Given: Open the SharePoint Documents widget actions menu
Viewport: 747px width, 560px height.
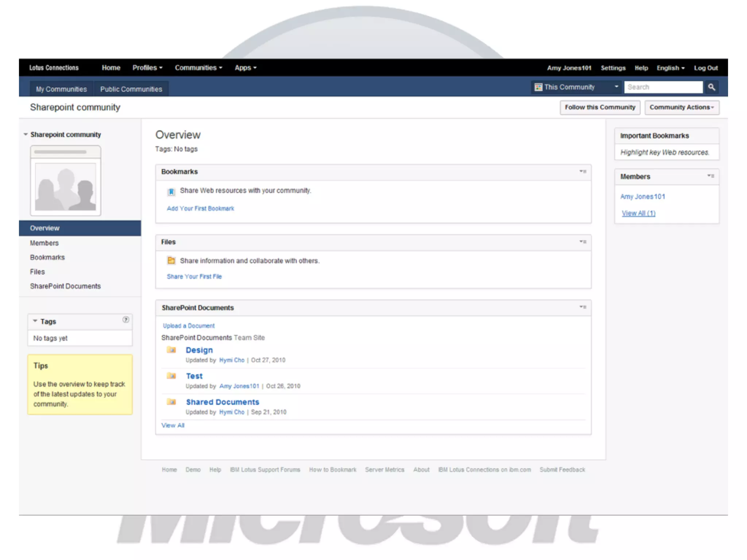Looking at the screenshot, I should click(583, 307).
